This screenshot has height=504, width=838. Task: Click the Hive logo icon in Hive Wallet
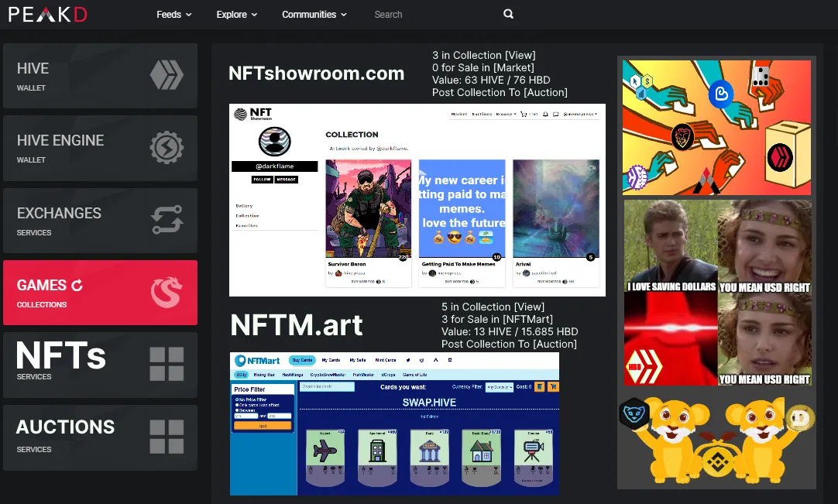(167, 75)
